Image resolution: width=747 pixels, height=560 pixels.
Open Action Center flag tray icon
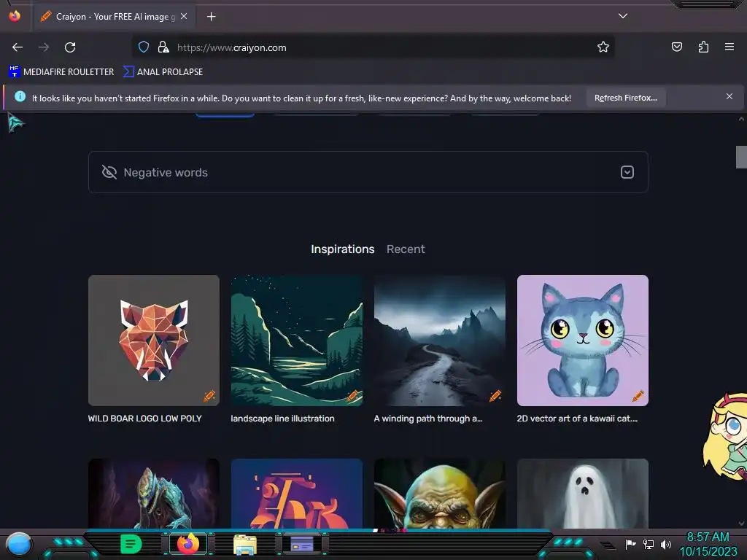[630, 544]
